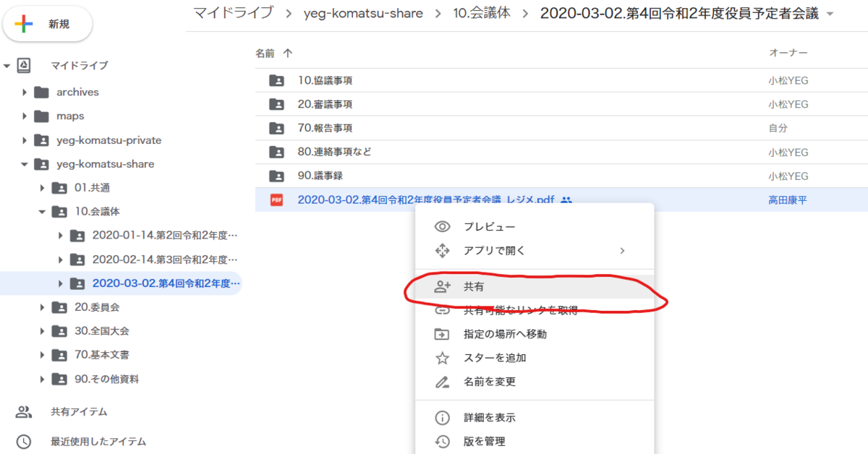The width and height of the screenshot is (868, 454).
Task: Expand the archives folder in sidebar
Action: (x=25, y=92)
